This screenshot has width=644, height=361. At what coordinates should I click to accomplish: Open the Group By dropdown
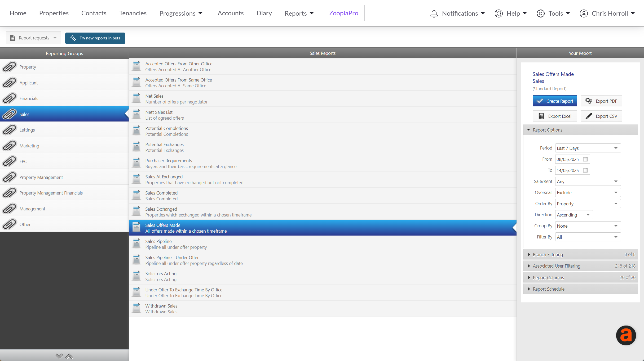coord(588,226)
